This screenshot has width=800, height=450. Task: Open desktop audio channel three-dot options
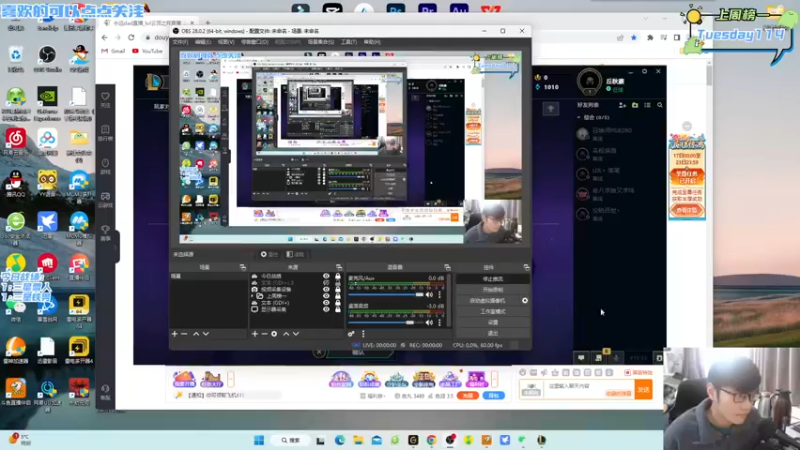point(439,322)
